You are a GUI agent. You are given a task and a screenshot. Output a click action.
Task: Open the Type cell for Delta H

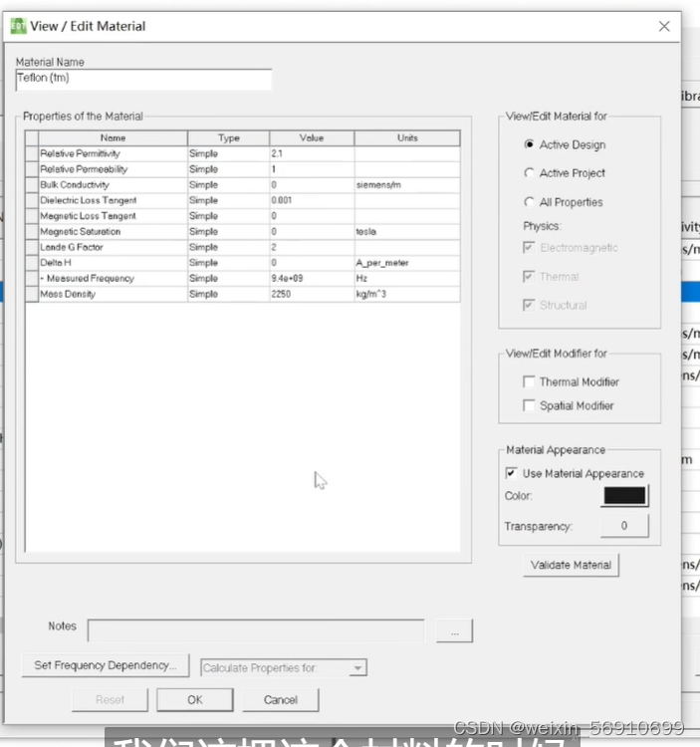[x=229, y=263]
